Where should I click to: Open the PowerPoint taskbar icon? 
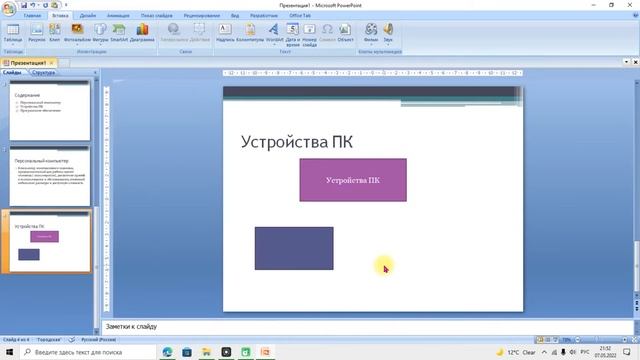tap(265, 352)
